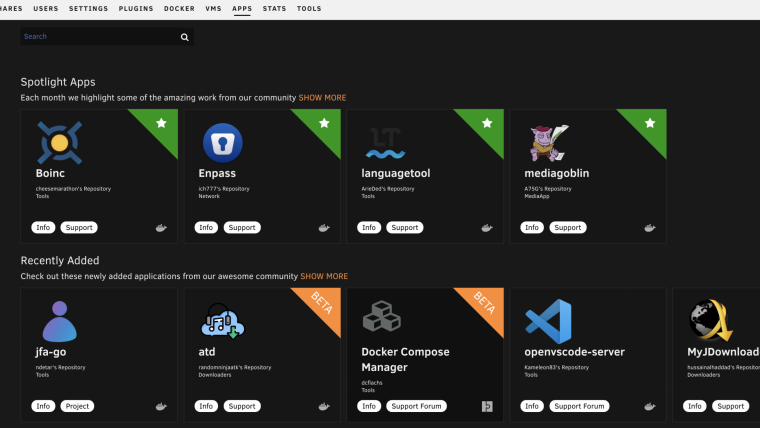
Task: Switch to the VMs tab
Action: coord(213,9)
